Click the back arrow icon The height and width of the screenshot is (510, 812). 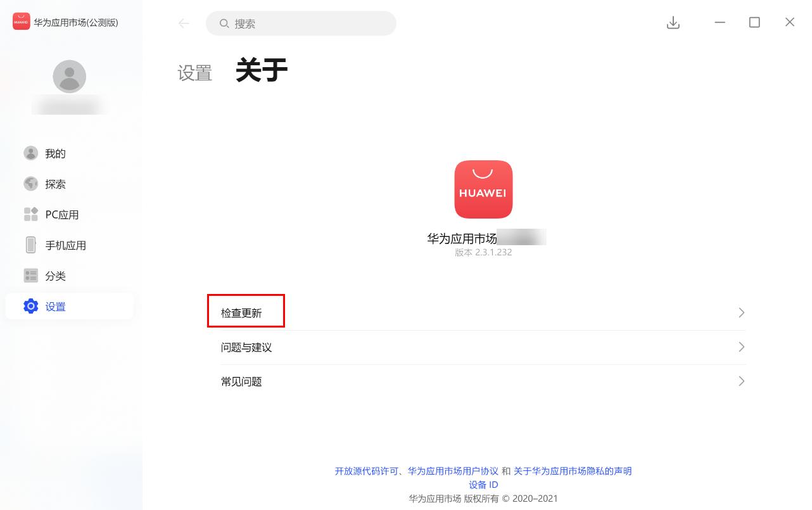click(184, 23)
